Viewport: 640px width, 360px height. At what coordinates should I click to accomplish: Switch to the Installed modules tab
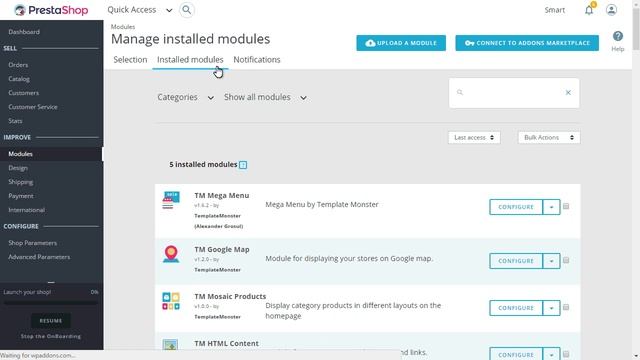coord(190,60)
